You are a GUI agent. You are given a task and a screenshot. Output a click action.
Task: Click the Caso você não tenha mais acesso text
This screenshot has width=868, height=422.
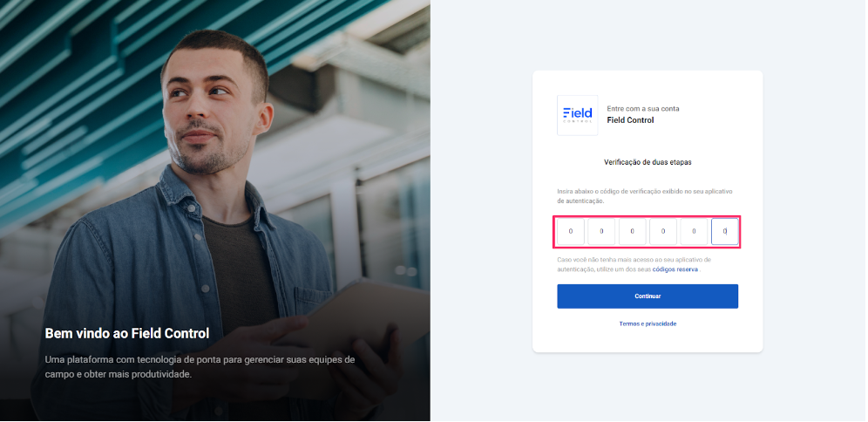tap(634, 264)
